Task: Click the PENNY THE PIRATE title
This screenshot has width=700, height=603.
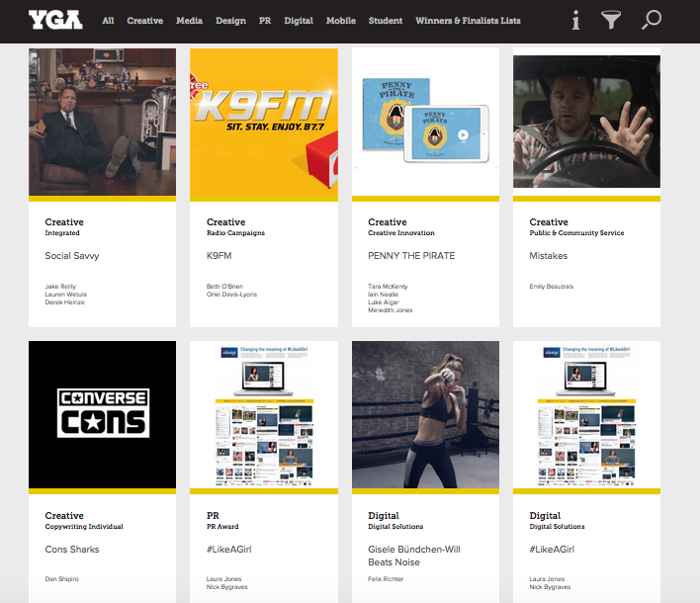Action: click(x=411, y=256)
